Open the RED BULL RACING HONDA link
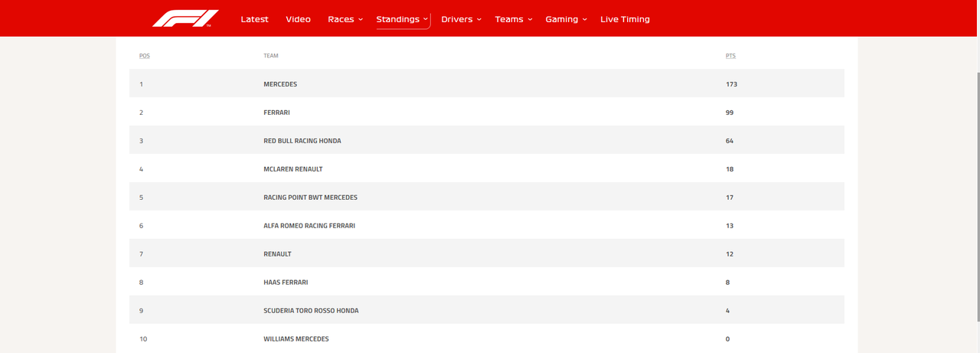 pos(302,141)
